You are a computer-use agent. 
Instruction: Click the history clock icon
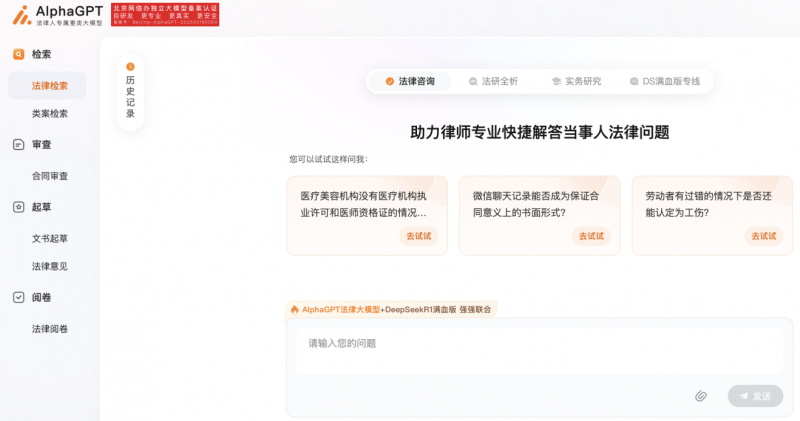130,66
